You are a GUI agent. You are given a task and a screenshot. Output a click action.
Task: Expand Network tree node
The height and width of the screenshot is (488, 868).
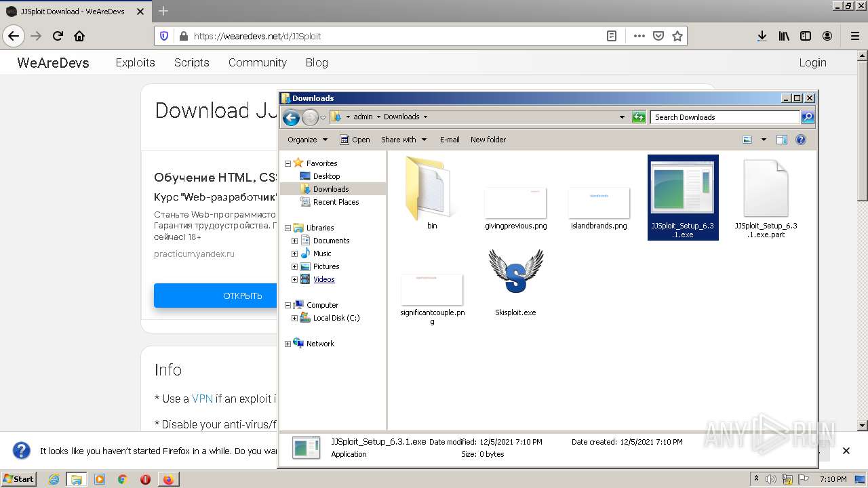[x=288, y=344]
